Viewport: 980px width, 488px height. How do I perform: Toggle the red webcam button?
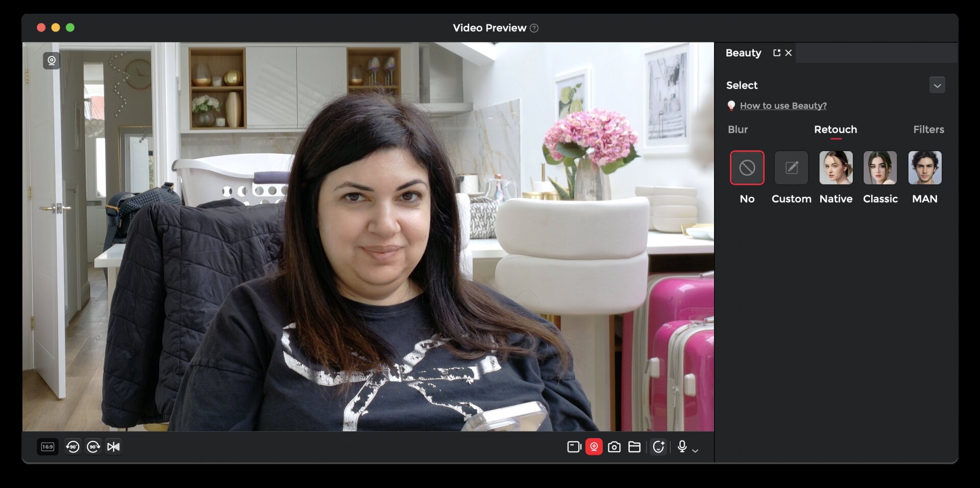594,447
